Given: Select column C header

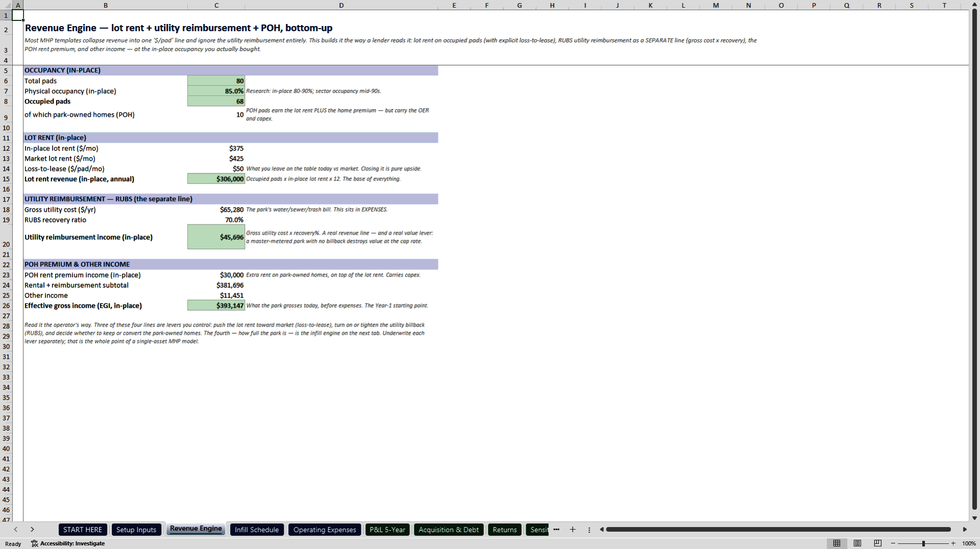Looking at the screenshot, I should pyautogui.click(x=216, y=5).
